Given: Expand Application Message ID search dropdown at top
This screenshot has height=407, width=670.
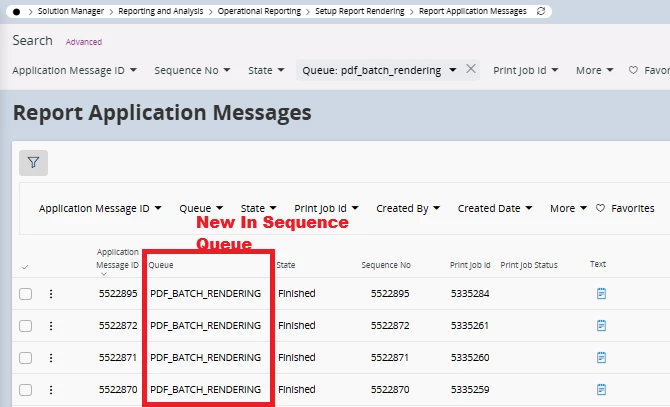Looking at the screenshot, I should (74, 70).
